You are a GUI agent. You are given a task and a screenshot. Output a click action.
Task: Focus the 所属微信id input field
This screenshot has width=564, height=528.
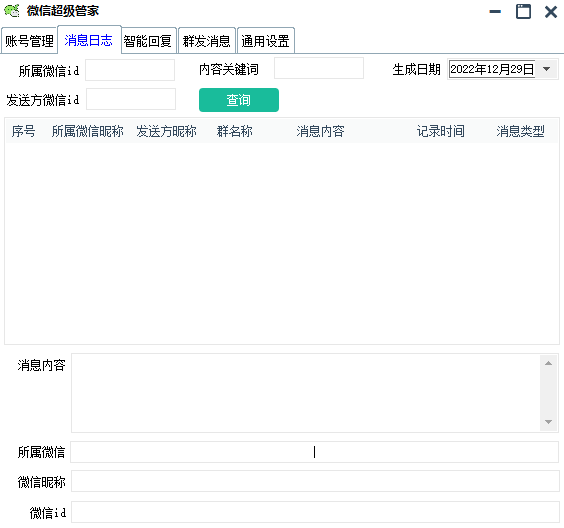[130, 70]
